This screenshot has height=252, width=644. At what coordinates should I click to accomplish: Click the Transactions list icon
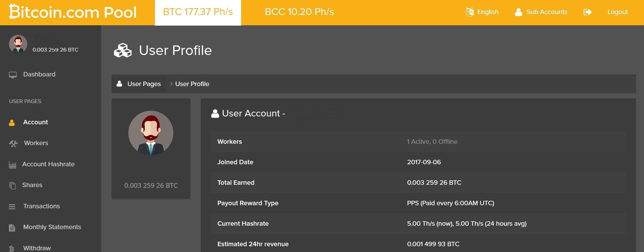12,207
